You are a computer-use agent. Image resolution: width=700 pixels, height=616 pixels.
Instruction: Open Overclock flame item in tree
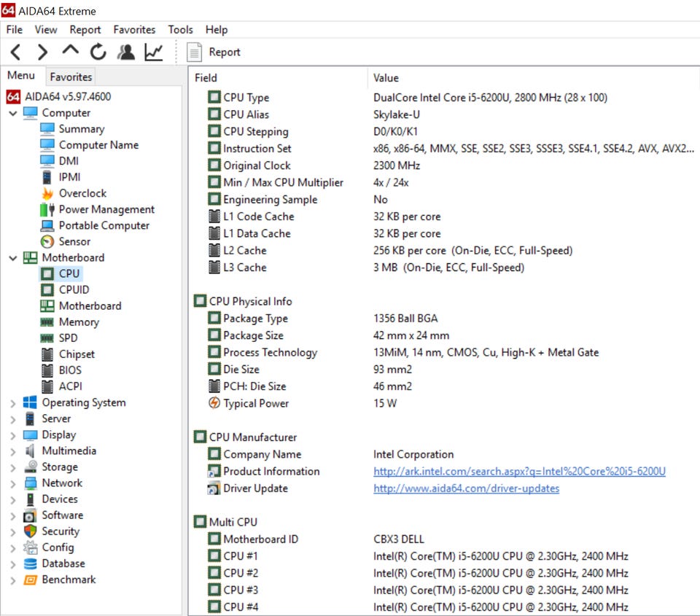click(82, 193)
